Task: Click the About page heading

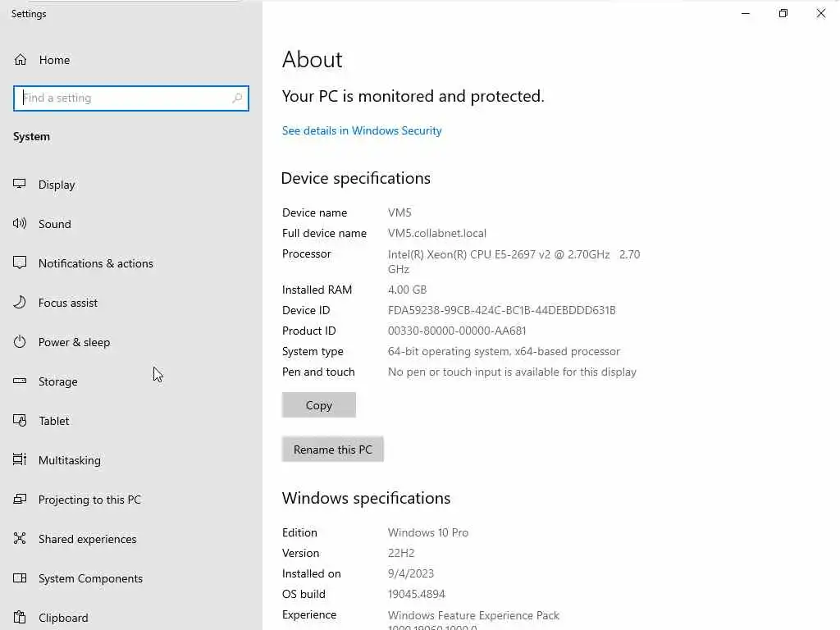Action: [313, 59]
